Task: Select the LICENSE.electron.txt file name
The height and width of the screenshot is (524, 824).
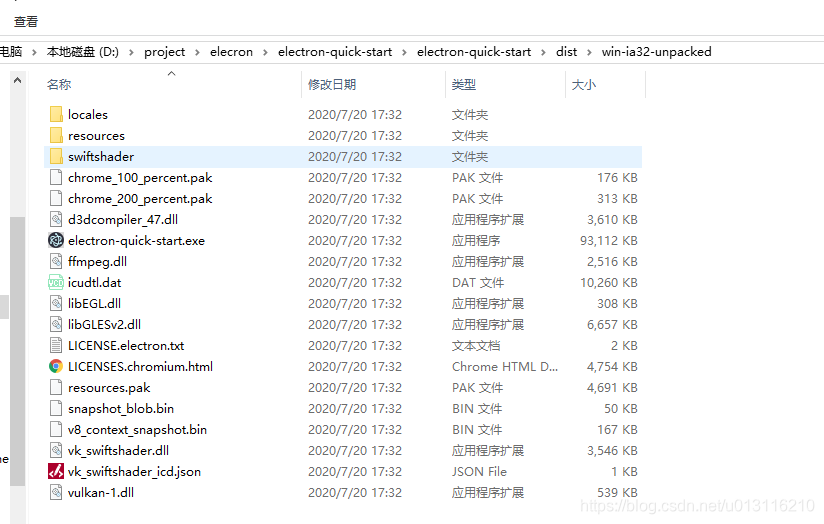Action: (126, 346)
